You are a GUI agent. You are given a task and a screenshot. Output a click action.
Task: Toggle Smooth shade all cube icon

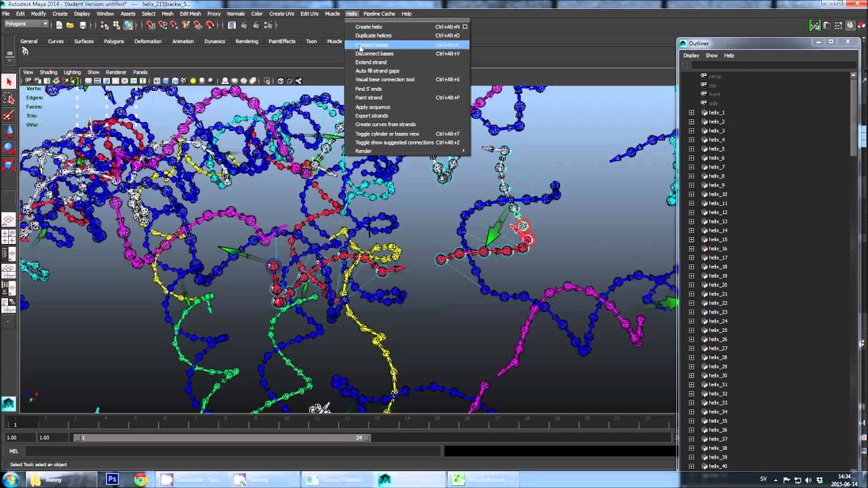(165, 81)
